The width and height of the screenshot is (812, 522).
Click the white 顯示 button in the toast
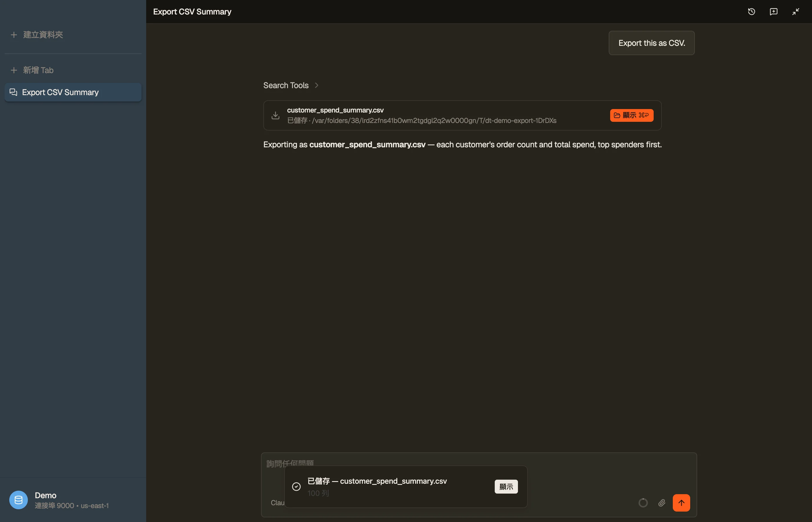(506, 487)
